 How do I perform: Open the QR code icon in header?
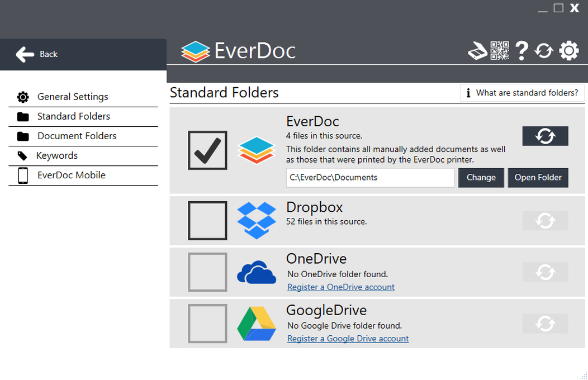(500, 51)
